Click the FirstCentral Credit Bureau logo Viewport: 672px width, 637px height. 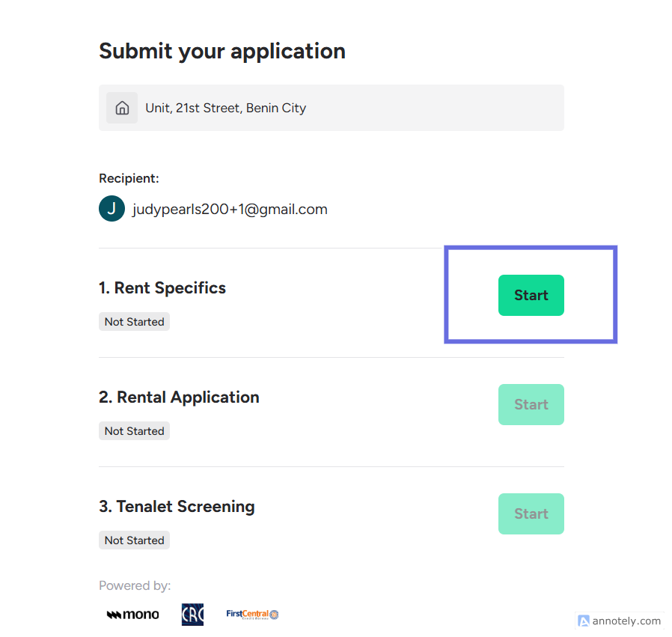(x=252, y=615)
